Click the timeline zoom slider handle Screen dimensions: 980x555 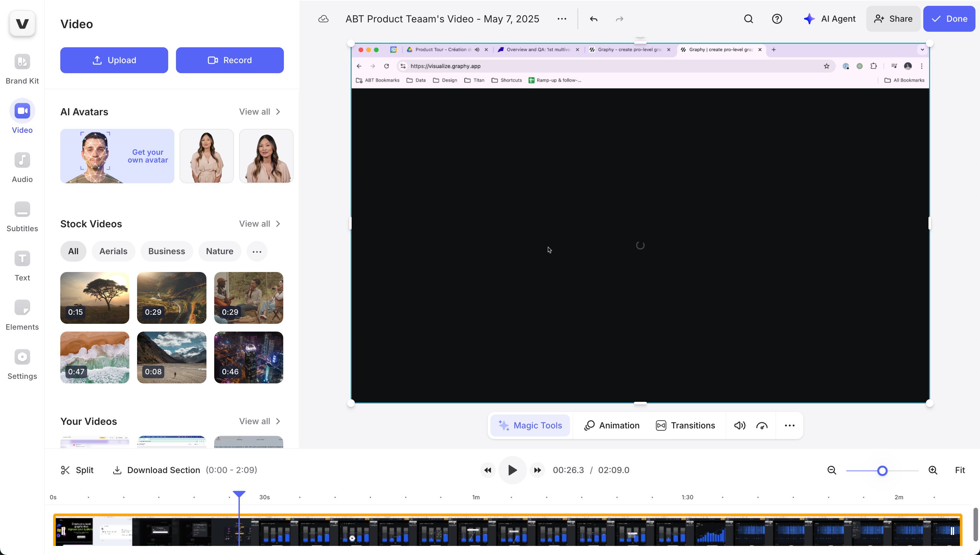coord(882,471)
